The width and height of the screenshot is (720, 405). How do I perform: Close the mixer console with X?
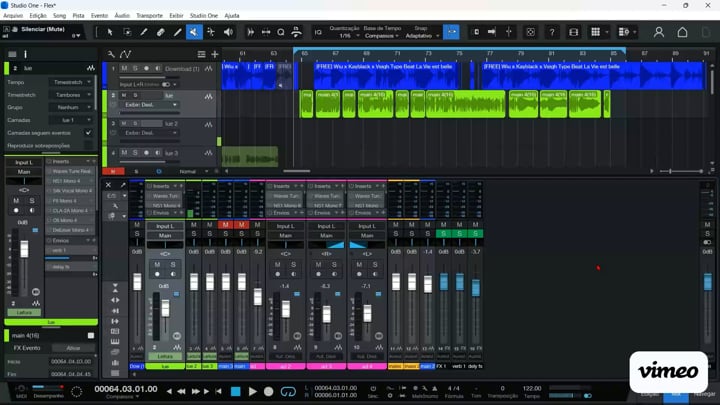tap(108, 185)
